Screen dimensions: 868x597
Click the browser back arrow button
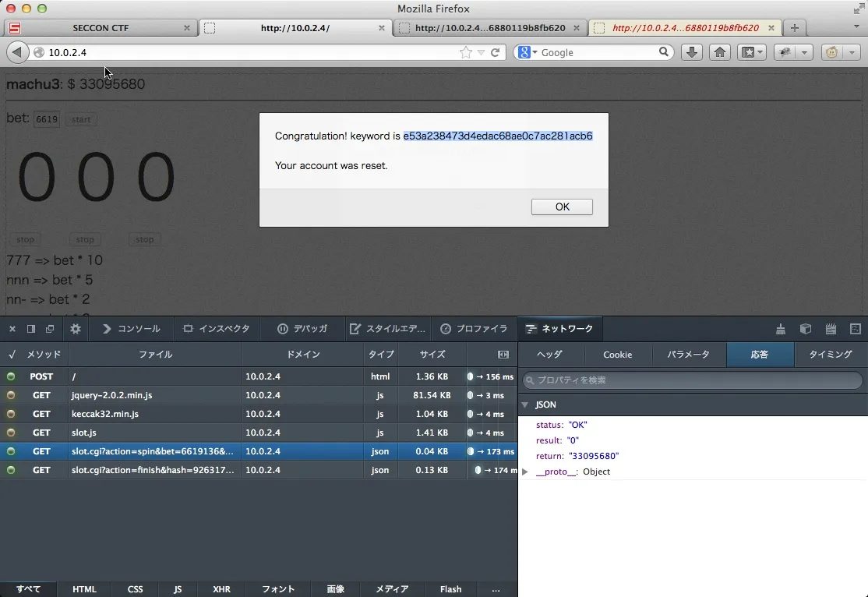[17, 52]
